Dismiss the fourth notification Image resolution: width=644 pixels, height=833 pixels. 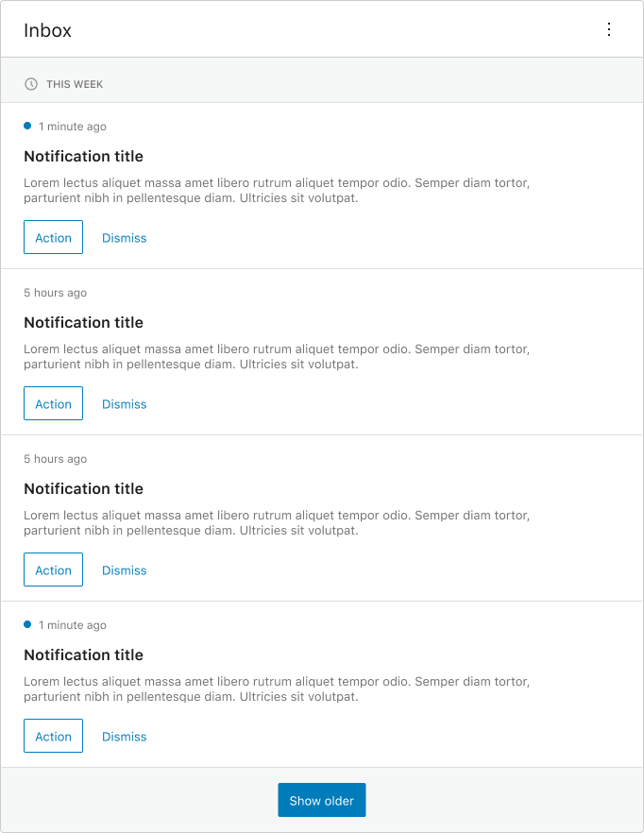click(x=125, y=737)
